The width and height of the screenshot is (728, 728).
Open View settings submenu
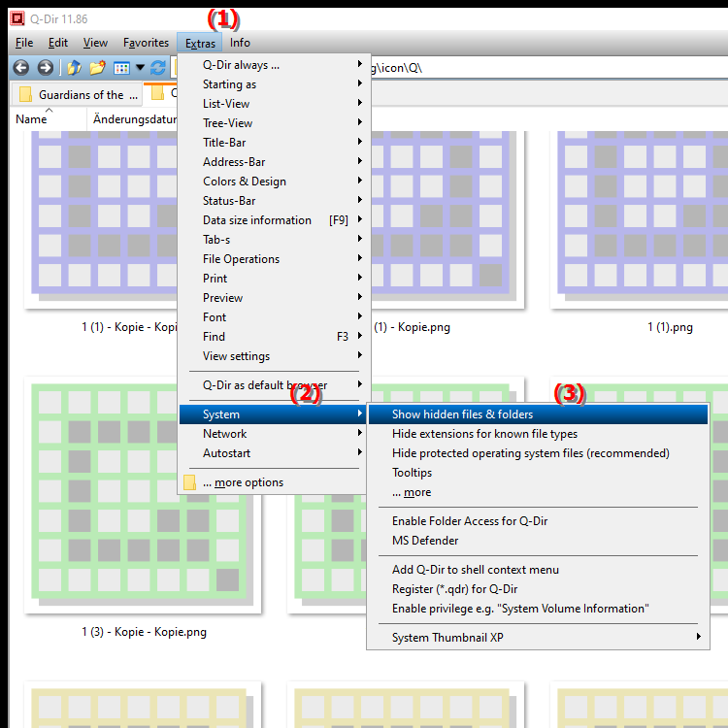[274, 356]
